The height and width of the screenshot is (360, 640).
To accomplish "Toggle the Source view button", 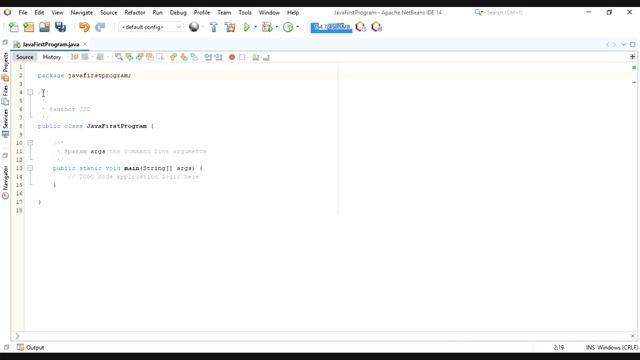I will point(24,57).
